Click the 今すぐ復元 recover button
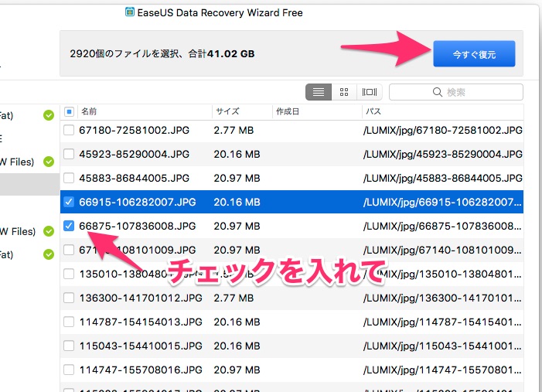542x392 pixels. [473, 55]
